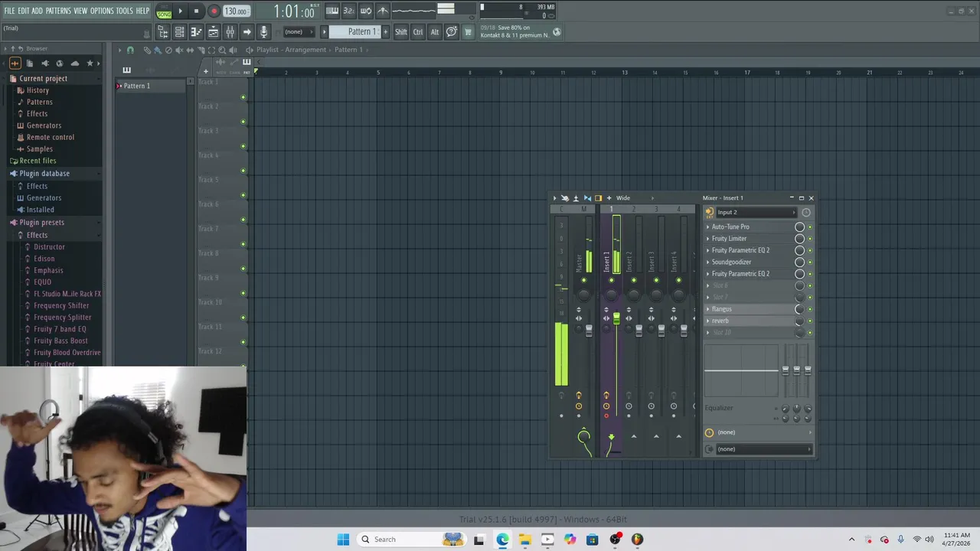This screenshot has height=551, width=980.
Task: Toggle Song/Pattern mode button
Action: (x=164, y=13)
